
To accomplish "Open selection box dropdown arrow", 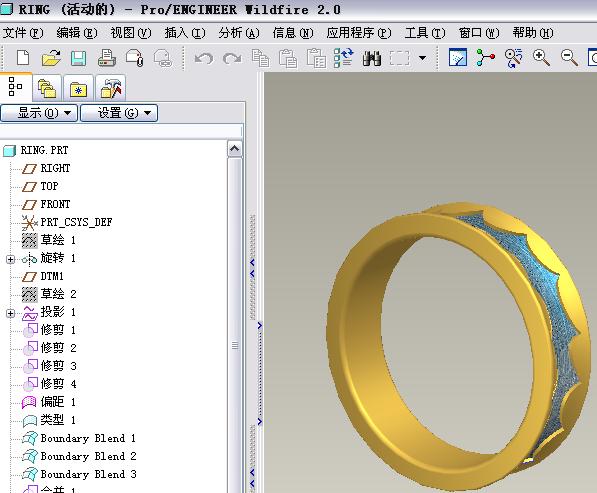I will [422, 58].
